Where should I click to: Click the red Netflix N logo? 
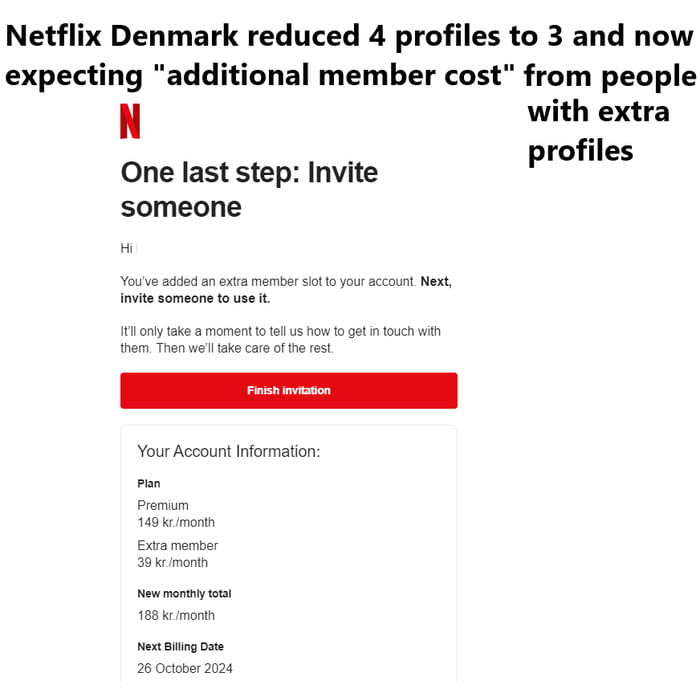pos(130,121)
